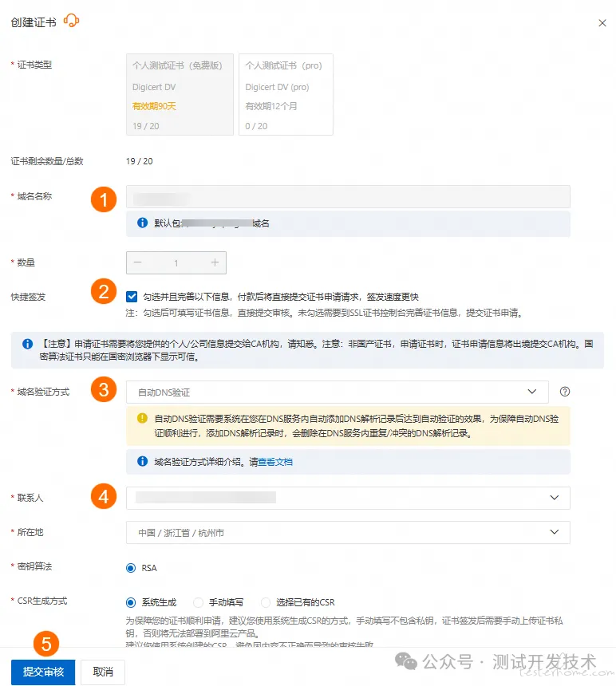
Task: Click the 有效期90天 text in free card
Action: (154, 106)
